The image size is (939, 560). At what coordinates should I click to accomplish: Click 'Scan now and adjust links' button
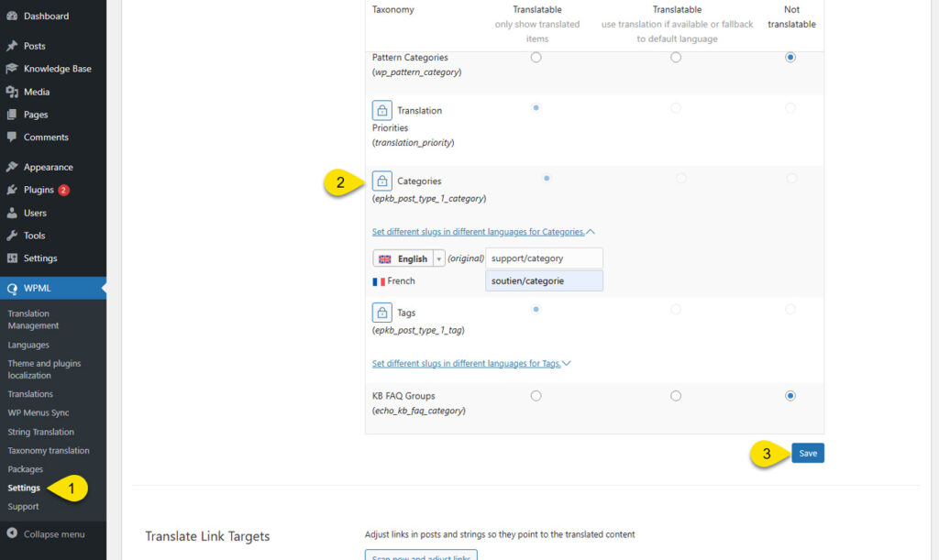(421, 555)
